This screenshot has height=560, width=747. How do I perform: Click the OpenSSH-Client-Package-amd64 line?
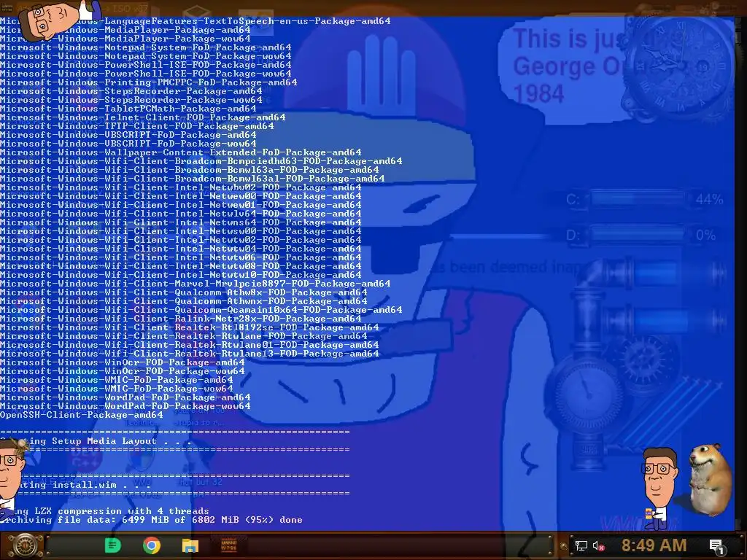point(82,415)
